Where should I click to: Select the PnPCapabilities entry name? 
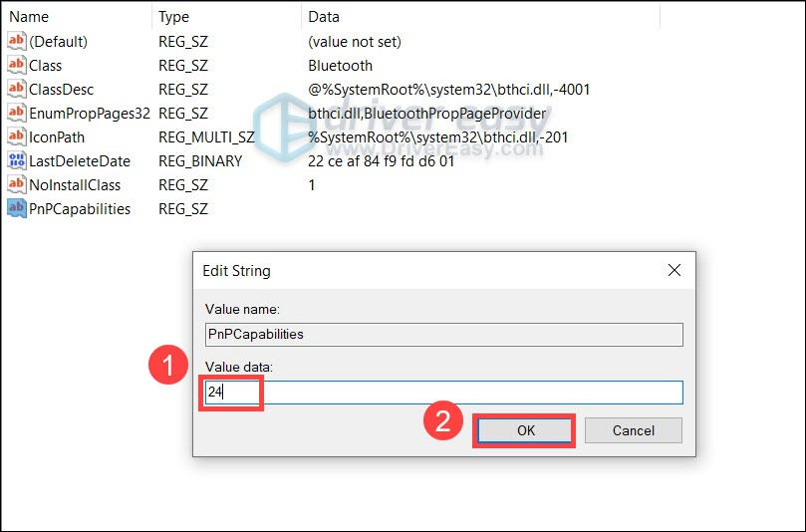click(80, 208)
